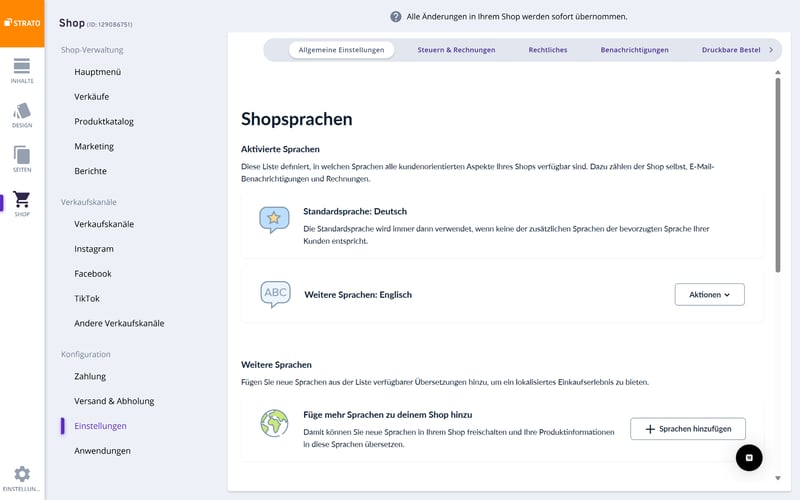This screenshot has width=800, height=500.
Task: Click the Sprachen hinzufügen button
Action: coord(687,429)
